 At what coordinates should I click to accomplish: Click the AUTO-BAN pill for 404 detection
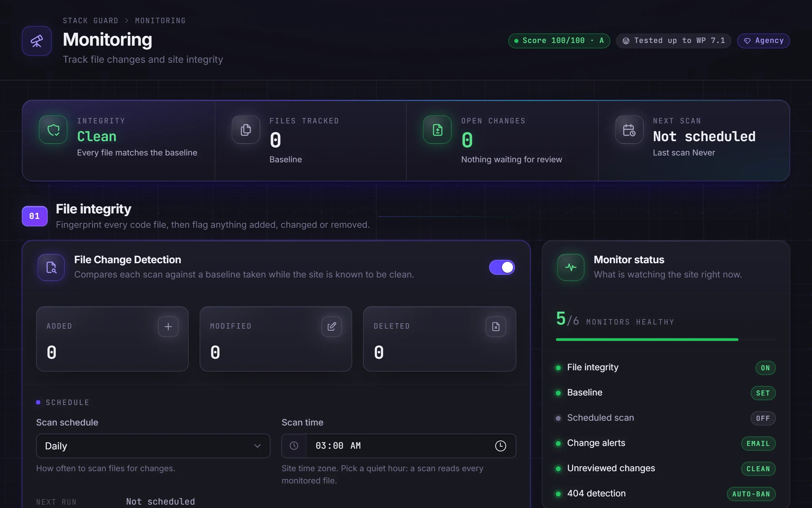pos(751,494)
